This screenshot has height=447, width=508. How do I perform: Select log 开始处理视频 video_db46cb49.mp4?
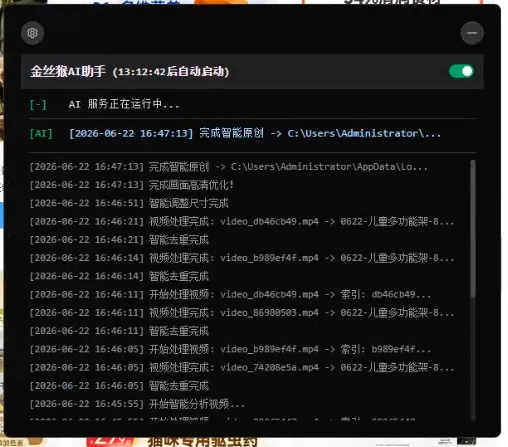pos(230,295)
